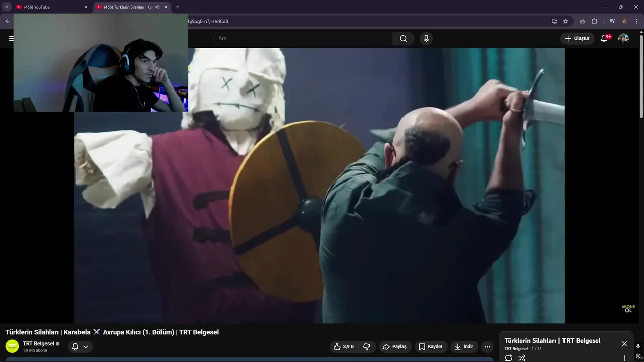Open the tab search chevron
Screen dimensions: 644x362
point(7,7)
